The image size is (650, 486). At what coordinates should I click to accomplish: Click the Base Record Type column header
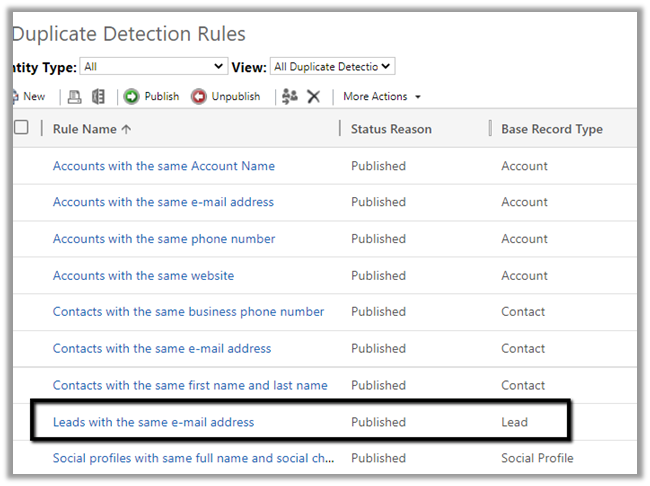pos(552,129)
